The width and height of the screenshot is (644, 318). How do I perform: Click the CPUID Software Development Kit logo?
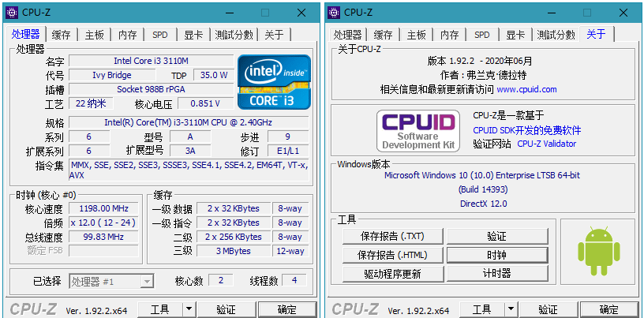point(418,131)
